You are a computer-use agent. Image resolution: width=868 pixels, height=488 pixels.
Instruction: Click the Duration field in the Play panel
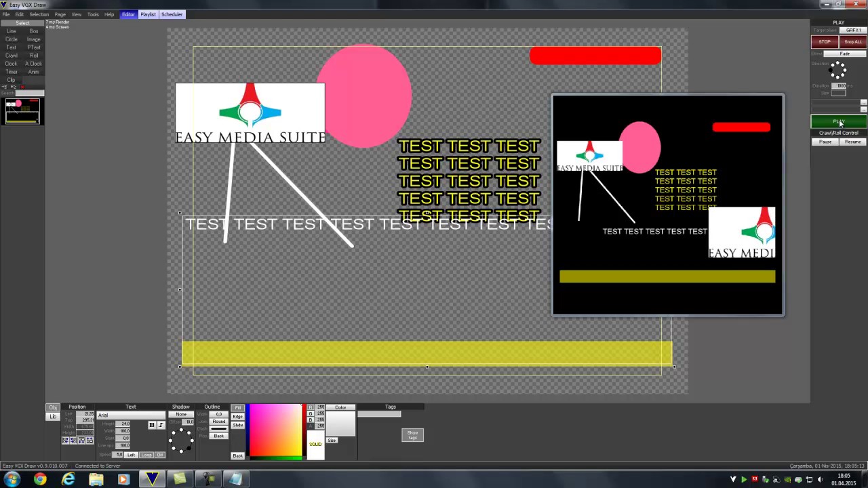pos(839,85)
